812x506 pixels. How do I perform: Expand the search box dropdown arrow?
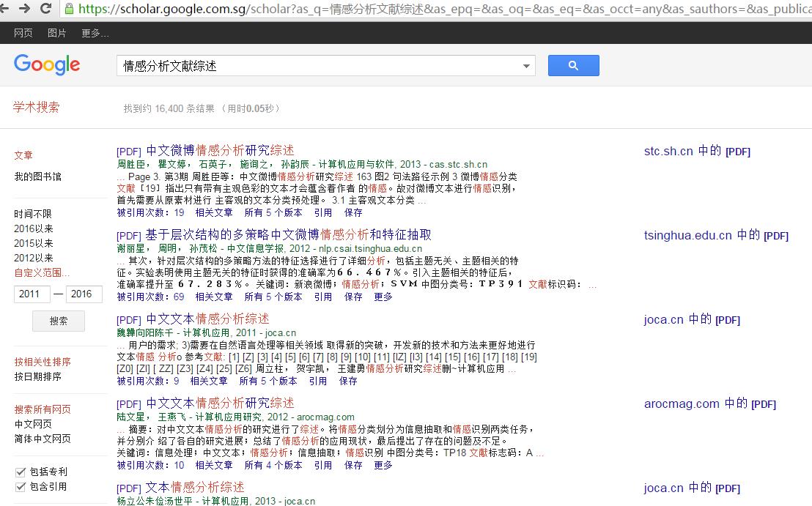[526, 66]
